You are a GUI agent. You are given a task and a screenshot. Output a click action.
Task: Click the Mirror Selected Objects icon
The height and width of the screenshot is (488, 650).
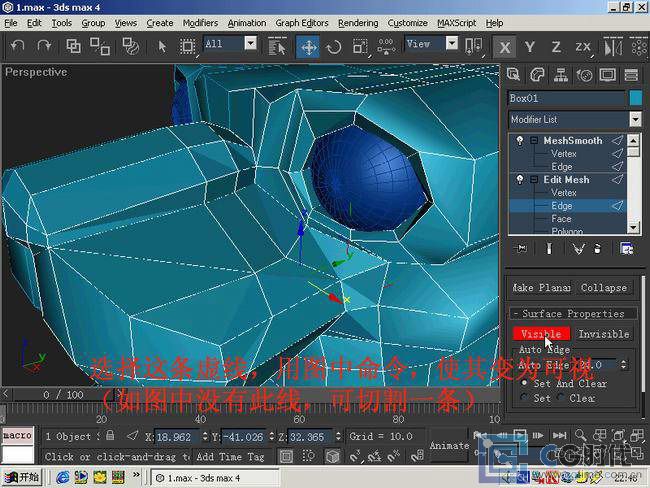coord(613,46)
